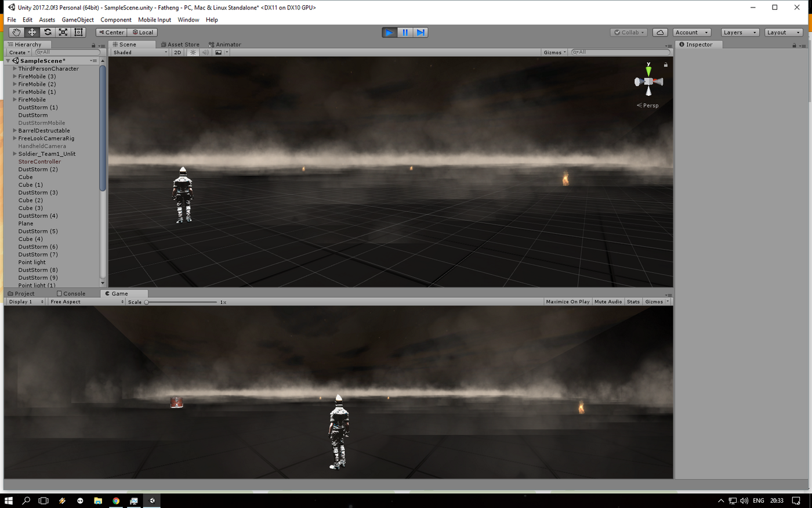Toggle Center pivot mode button
The height and width of the screenshot is (508, 812).
(x=111, y=33)
